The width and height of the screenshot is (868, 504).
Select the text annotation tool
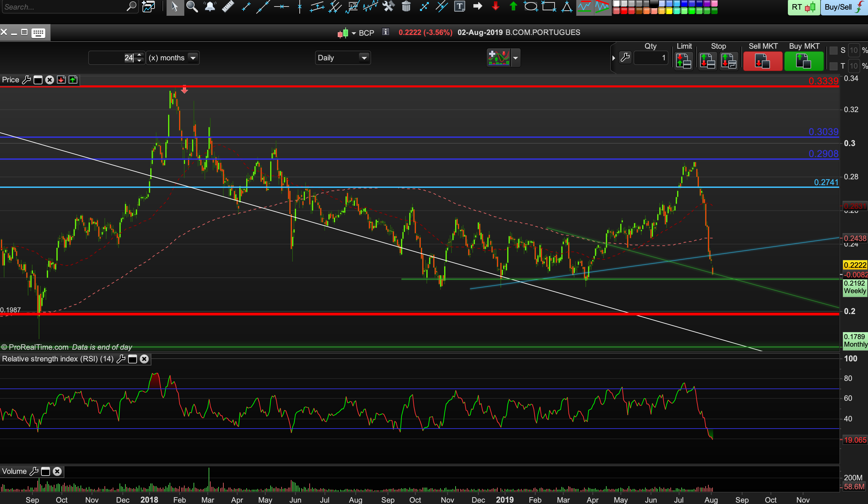pos(459,7)
